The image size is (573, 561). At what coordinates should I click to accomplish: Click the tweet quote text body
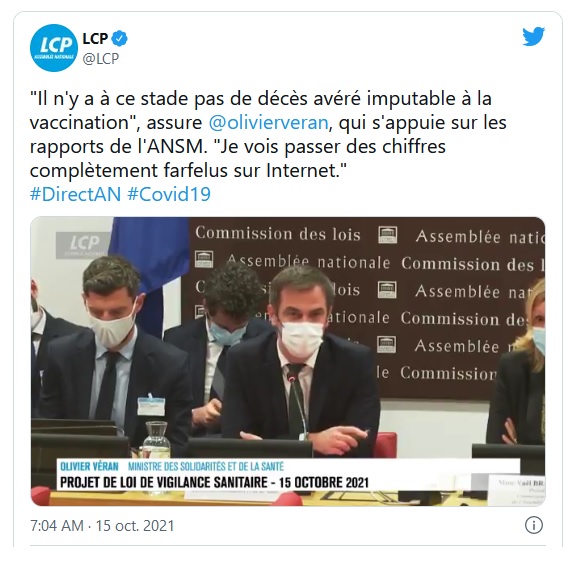click(268, 134)
